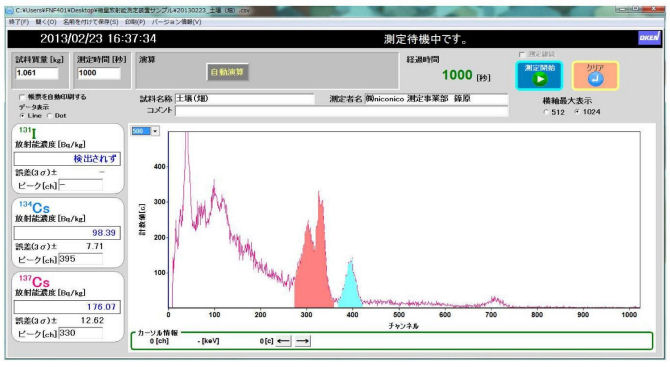The width and height of the screenshot is (670, 367).
Task: Click the OKEN logo icon
Action: 649,38
